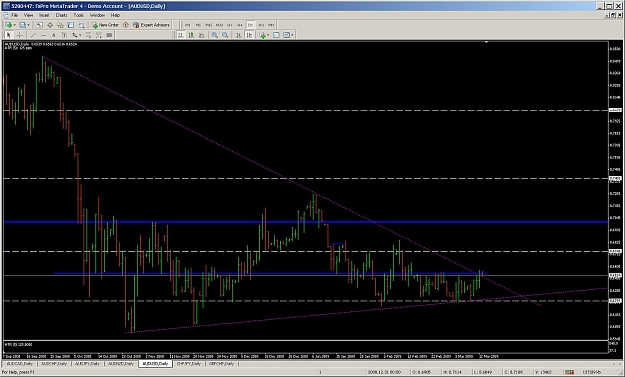
Task: Open the Strategy Tester icon
Action: pyautogui.click(x=81, y=25)
